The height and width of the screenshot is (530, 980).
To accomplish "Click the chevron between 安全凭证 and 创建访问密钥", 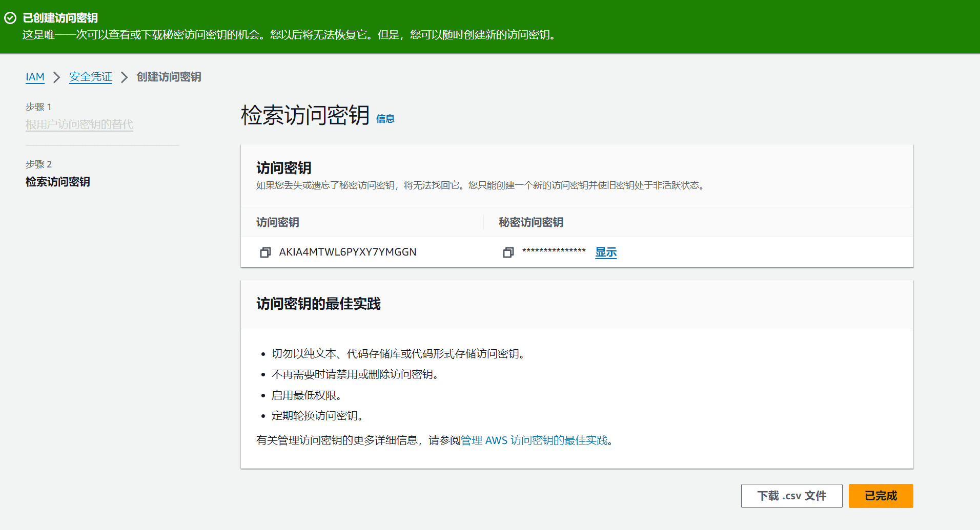I will pos(124,77).
